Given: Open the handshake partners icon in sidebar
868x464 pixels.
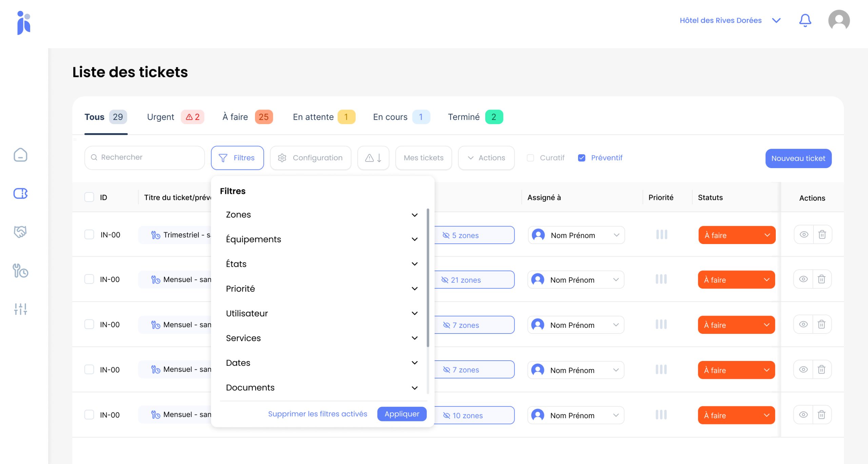Looking at the screenshot, I should tap(20, 232).
